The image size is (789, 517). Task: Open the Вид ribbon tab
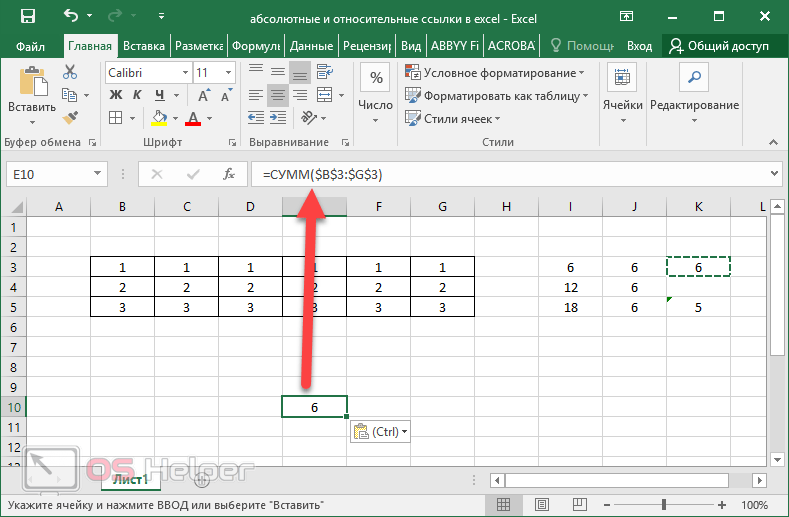tap(411, 46)
